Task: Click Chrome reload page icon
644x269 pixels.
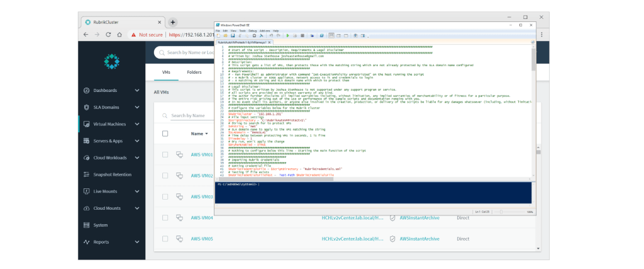Action: [108, 35]
